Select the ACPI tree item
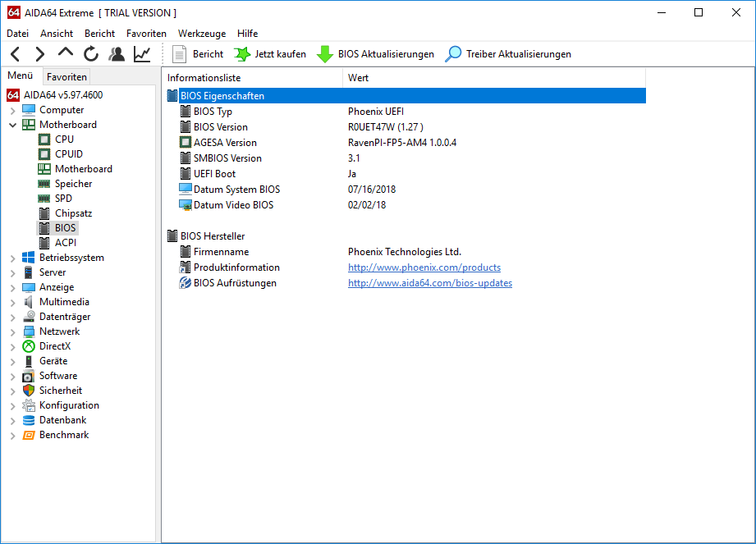This screenshot has width=756, height=544. pos(66,243)
